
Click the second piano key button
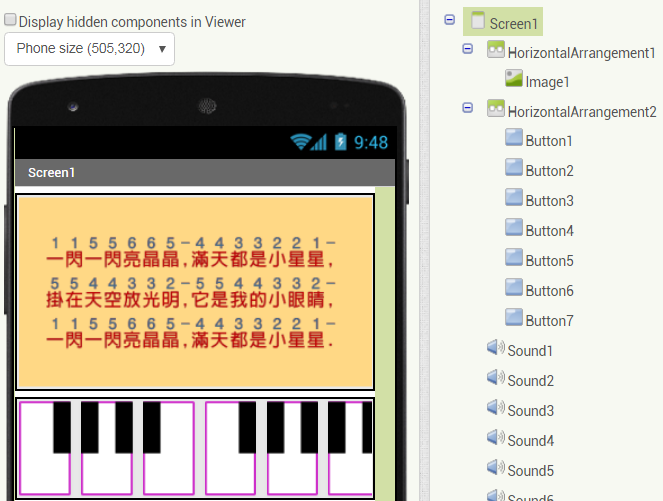click(107, 448)
